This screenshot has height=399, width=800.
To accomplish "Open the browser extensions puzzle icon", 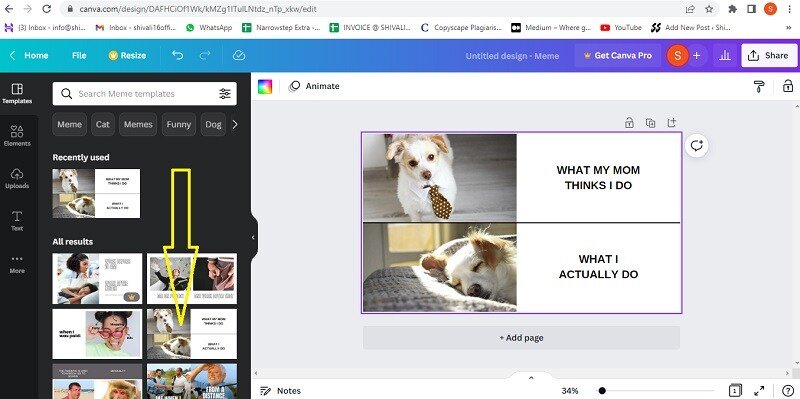I will click(733, 9).
